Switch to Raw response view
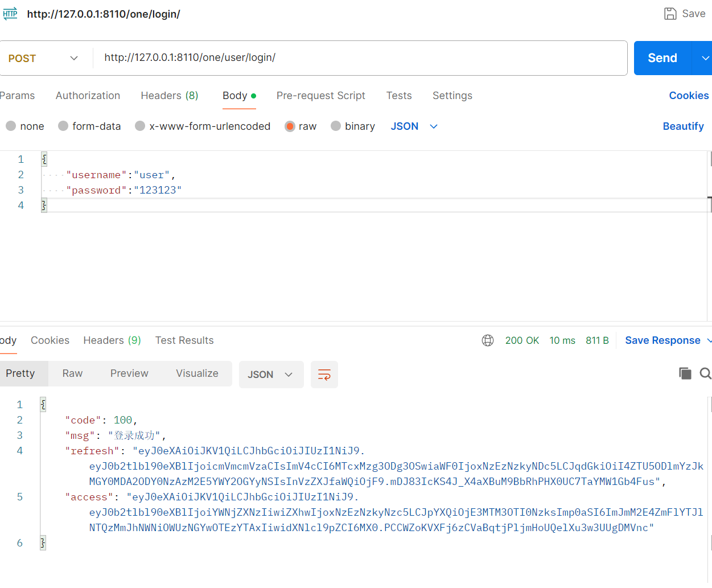Screen dimensions: 712x588 pyautogui.click(x=72, y=373)
